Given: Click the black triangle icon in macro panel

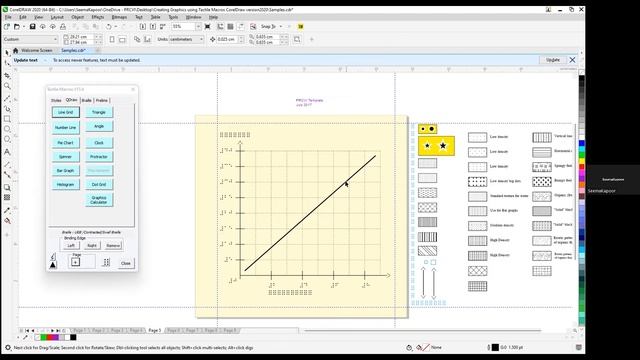Looking at the screenshot, I should 53,265.
